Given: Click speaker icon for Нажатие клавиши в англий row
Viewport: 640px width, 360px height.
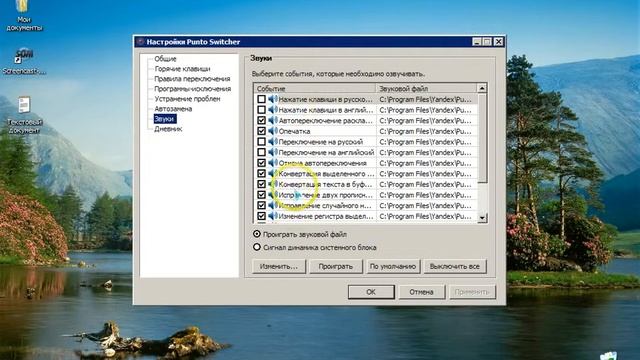Looking at the screenshot, I should click(x=273, y=110).
